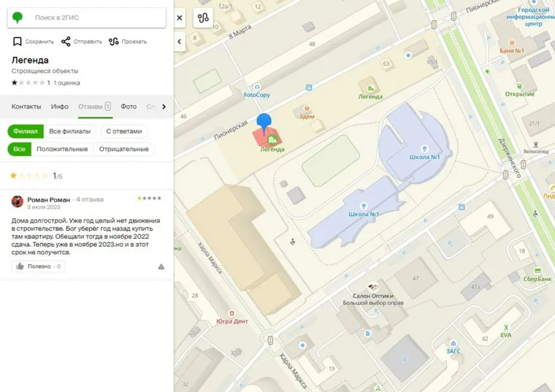Viewport: 555px width, 392px height.
Task: Click the Send share icon
Action: (66, 42)
